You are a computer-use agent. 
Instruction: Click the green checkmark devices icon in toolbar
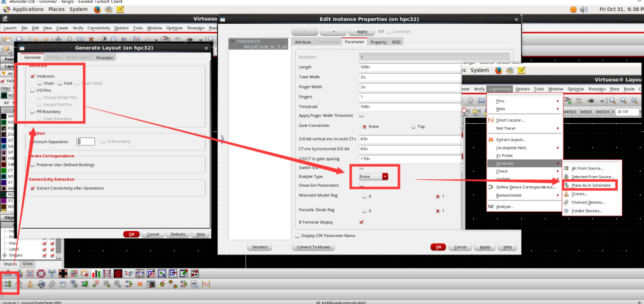coord(85,284)
